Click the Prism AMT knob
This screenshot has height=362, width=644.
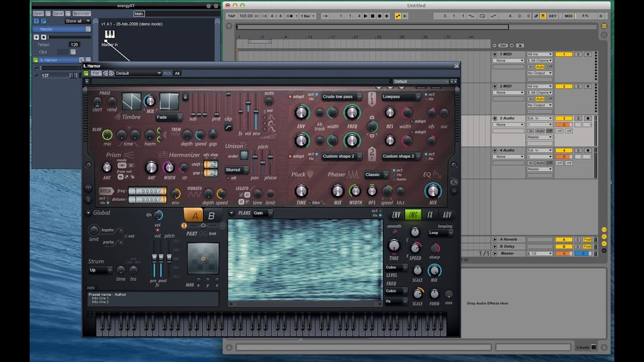click(x=107, y=167)
